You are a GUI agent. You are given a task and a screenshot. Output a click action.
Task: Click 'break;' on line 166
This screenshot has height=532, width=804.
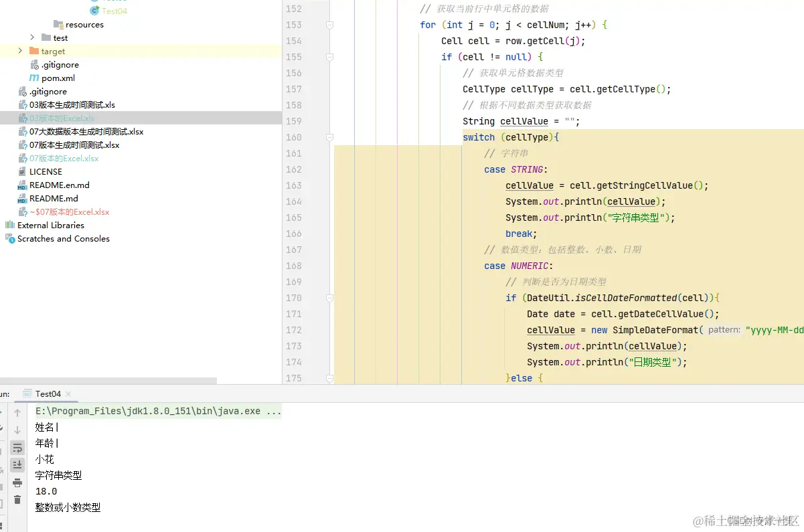[521, 234]
